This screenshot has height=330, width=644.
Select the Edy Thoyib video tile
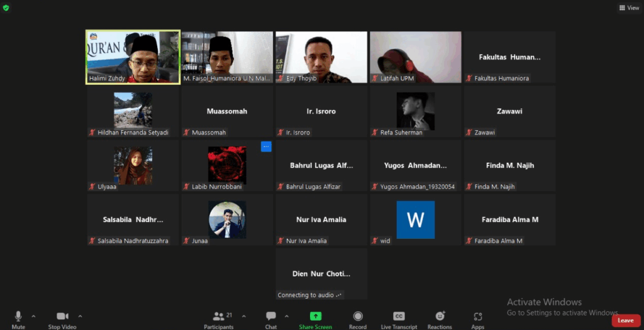coord(321,57)
